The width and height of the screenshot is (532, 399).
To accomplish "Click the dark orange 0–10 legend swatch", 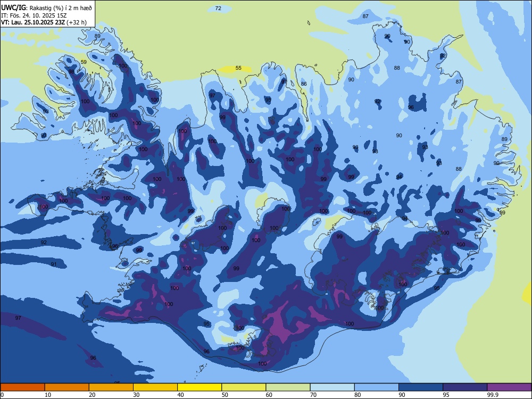I will (22, 387).
